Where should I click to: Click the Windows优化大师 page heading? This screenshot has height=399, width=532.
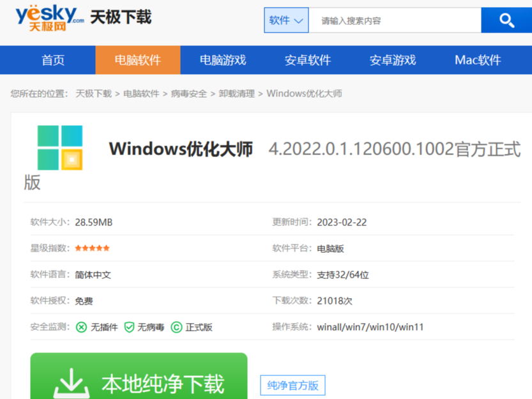tap(181, 149)
